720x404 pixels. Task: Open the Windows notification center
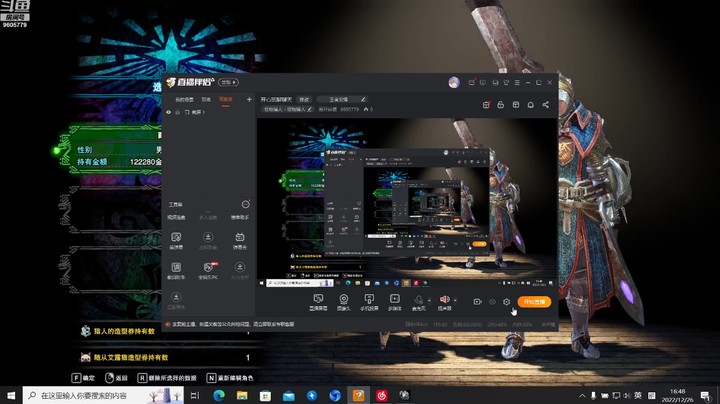706,395
